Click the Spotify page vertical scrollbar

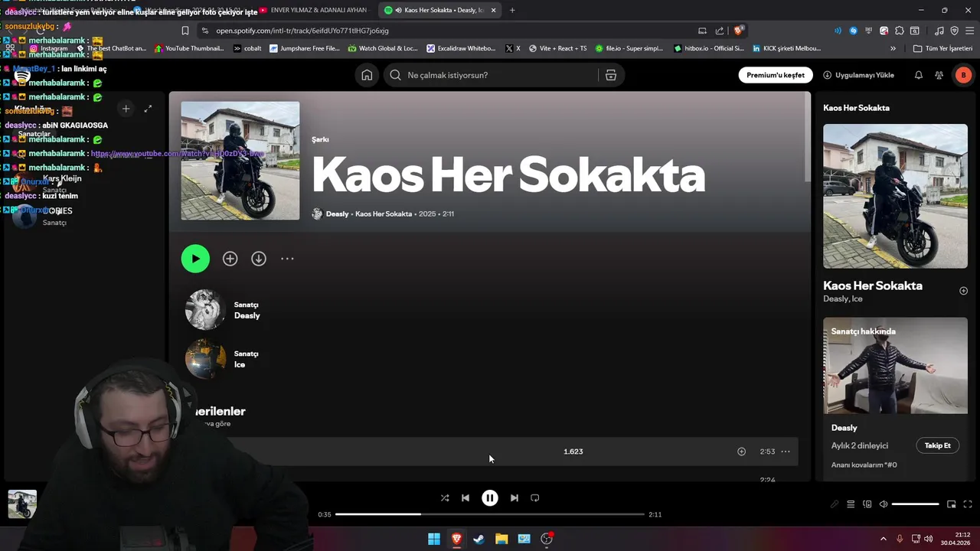[806, 138]
